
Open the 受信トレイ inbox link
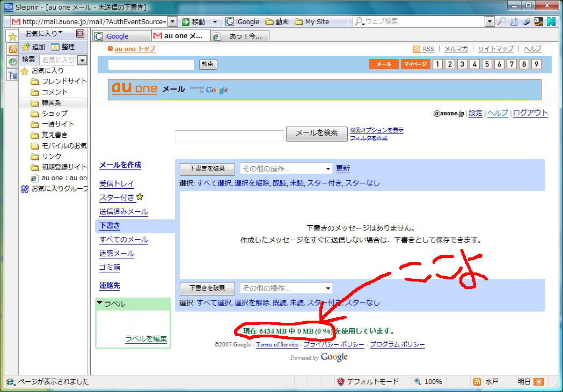click(x=116, y=183)
